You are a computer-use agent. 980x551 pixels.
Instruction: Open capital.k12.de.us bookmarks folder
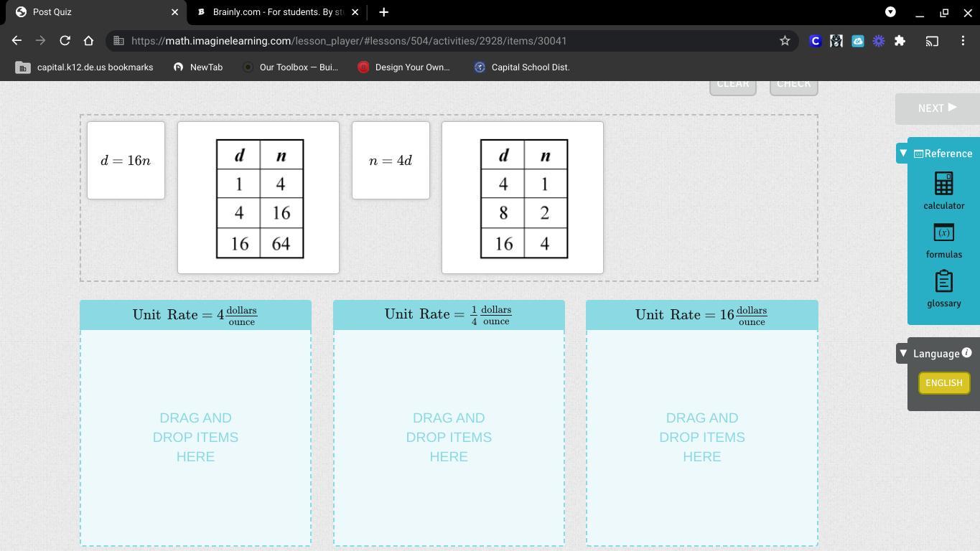click(85, 67)
